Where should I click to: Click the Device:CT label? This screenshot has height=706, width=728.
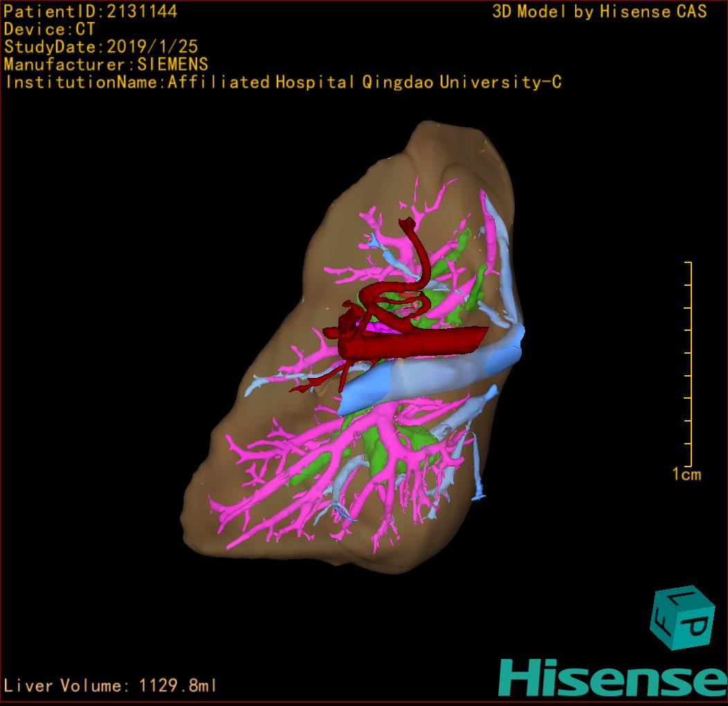coord(49,29)
